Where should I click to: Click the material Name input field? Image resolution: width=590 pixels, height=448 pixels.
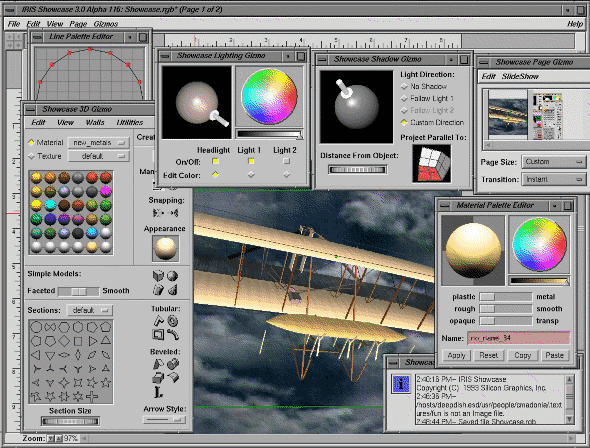(519, 338)
